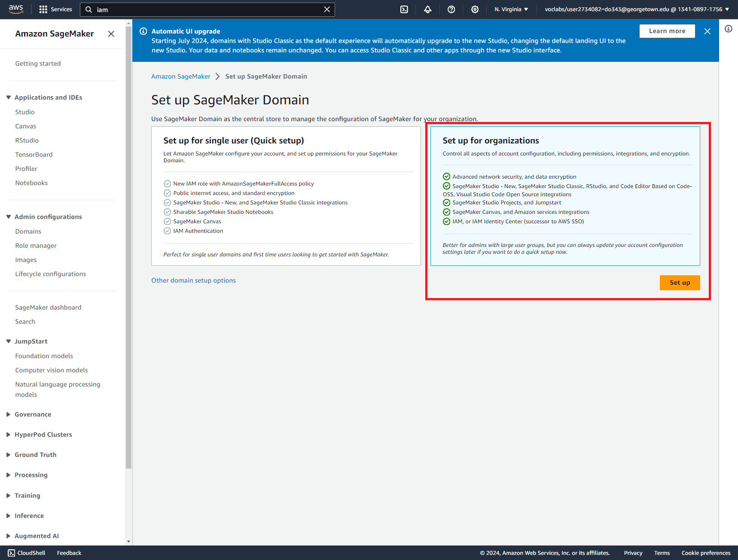738x560 pixels.
Task: Click Feedback in the footer
Action: (69, 553)
